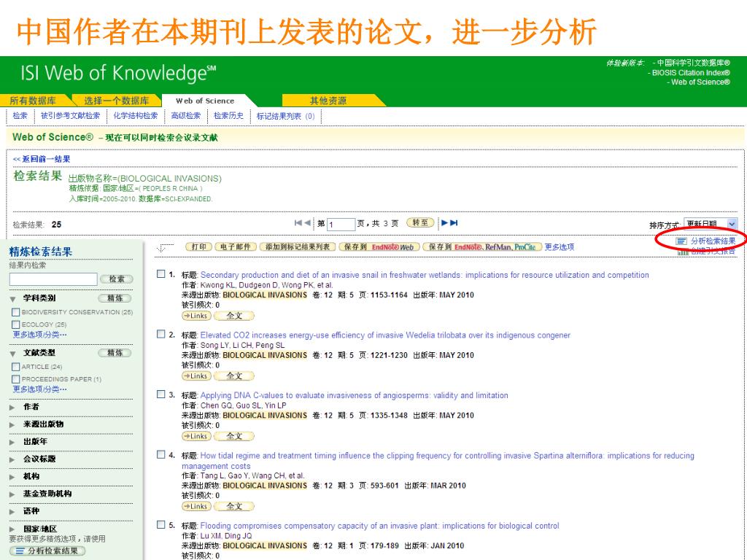Open 中国科学引文数据库 link in header

[693, 63]
